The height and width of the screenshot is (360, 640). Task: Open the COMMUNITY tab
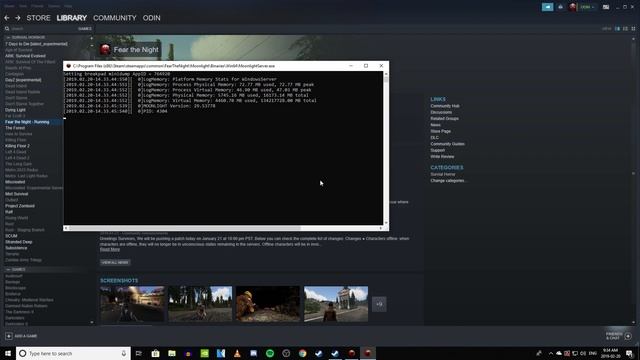(115, 18)
